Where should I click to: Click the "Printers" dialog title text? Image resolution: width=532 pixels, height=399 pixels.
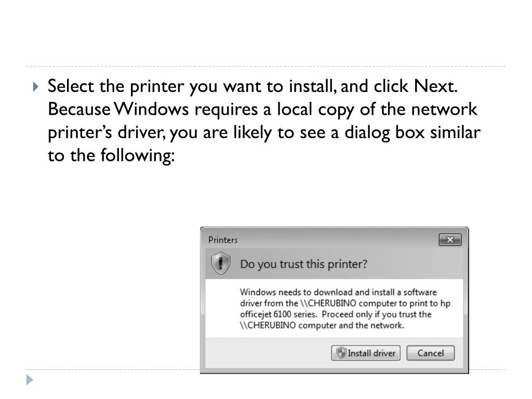click(x=223, y=240)
